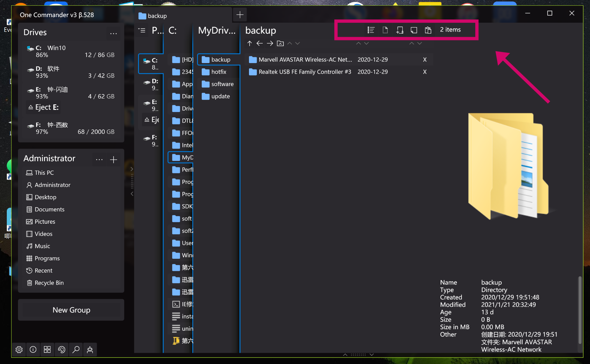Click the paste clipboard icon
590x364 pixels.
(x=428, y=30)
